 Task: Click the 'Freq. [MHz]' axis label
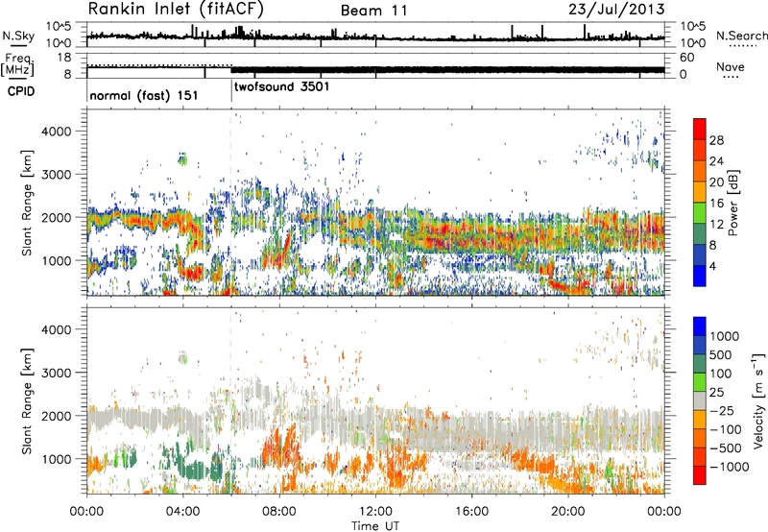[x=17, y=65]
